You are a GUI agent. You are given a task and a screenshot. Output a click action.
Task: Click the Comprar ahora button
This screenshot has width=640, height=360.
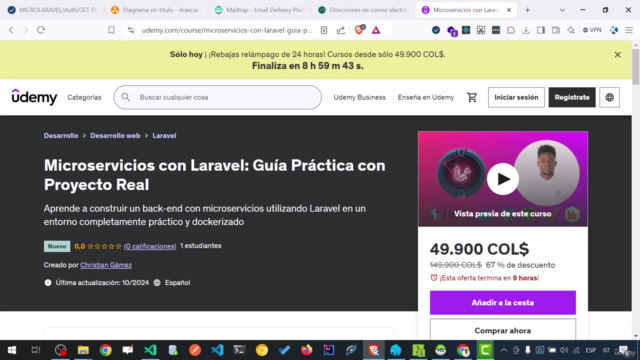[x=502, y=330]
